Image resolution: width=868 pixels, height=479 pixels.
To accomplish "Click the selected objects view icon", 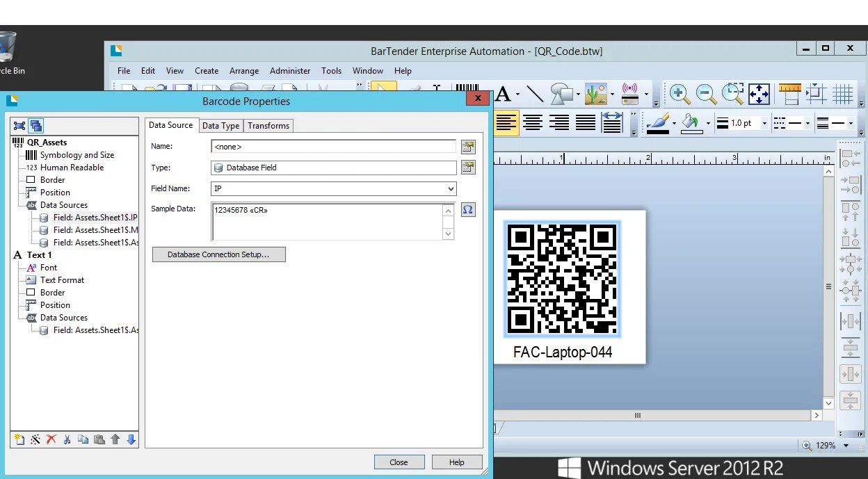I will [x=19, y=126].
